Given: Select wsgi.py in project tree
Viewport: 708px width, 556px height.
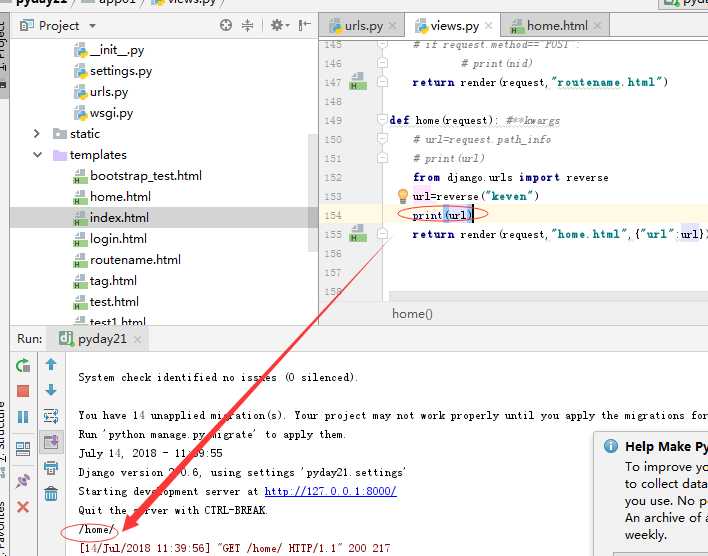Looking at the screenshot, I should 103,112.
